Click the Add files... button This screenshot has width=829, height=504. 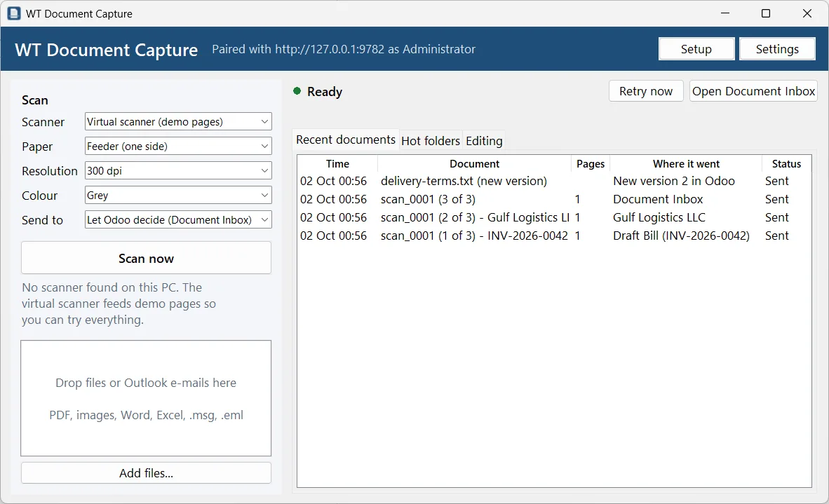click(x=146, y=473)
